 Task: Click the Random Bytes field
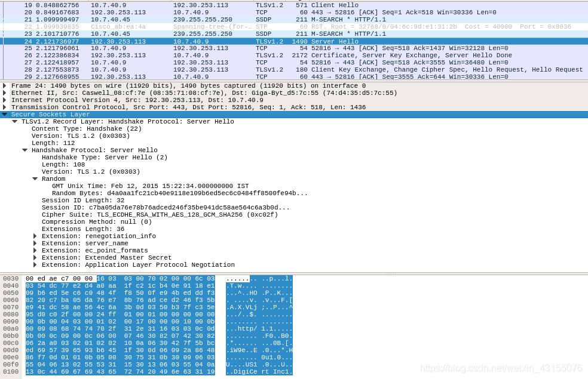click(x=180, y=193)
